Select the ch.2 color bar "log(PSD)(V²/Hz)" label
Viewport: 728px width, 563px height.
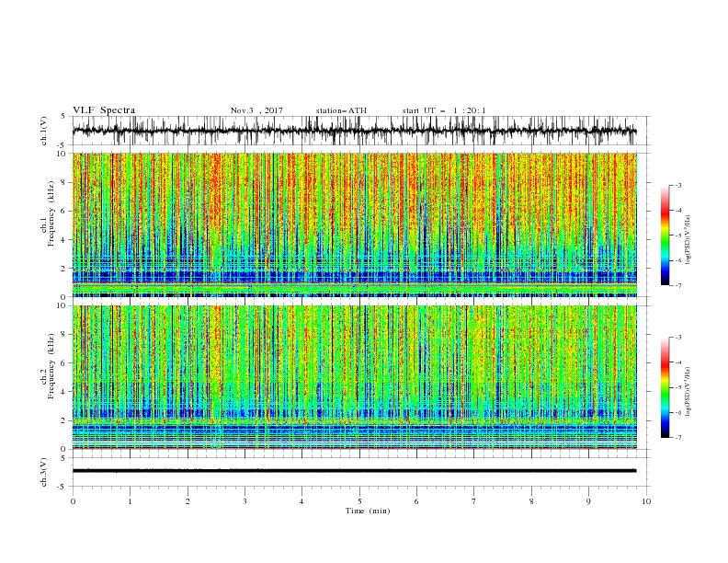pos(688,391)
